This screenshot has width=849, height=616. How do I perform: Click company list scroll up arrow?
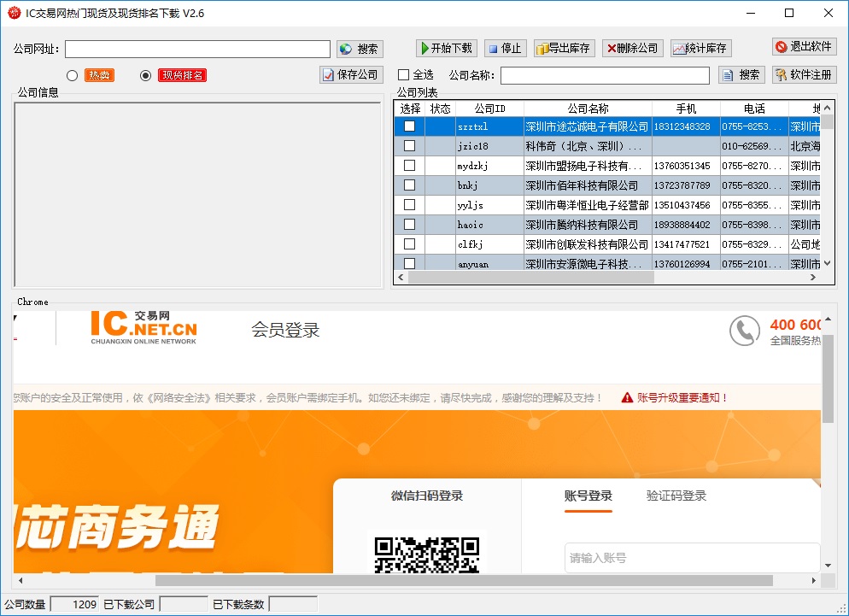coord(828,108)
